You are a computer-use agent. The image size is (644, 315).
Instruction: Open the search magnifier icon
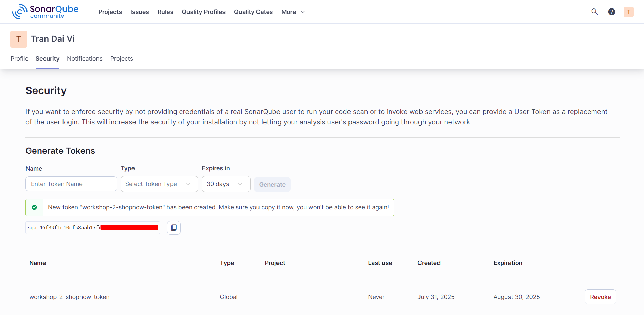(594, 12)
